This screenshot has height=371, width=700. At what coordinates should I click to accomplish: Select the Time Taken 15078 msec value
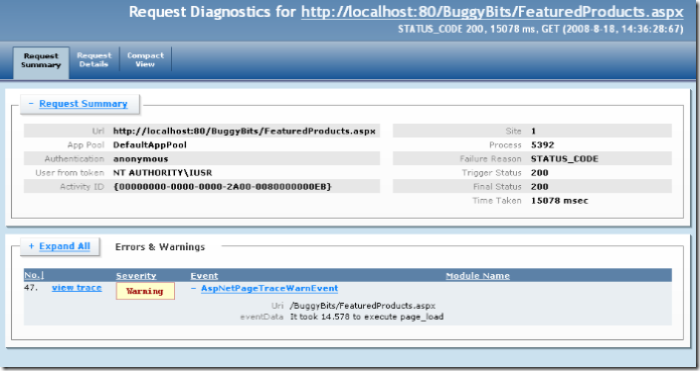pyautogui.click(x=559, y=200)
